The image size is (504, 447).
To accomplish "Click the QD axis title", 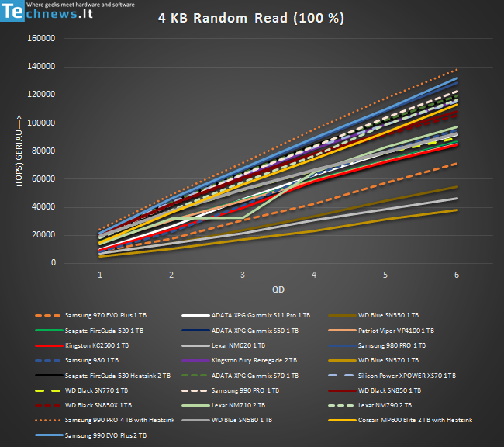I will pyautogui.click(x=278, y=289).
